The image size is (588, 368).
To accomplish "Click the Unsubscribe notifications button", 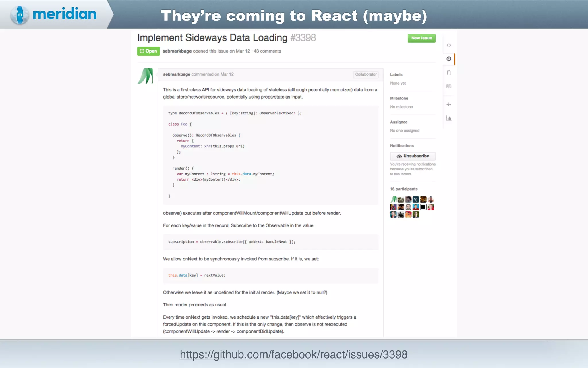I will tap(413, 156).
